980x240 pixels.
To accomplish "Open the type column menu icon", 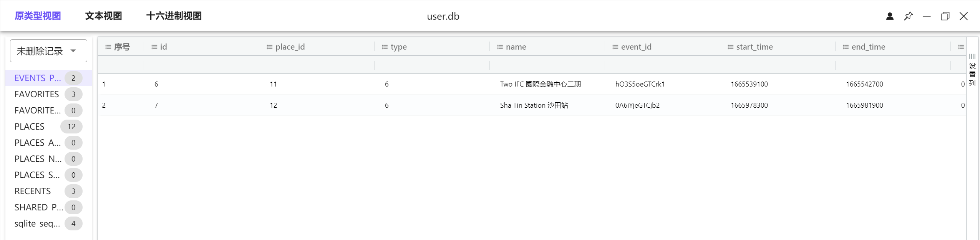I will coord(385,47).
